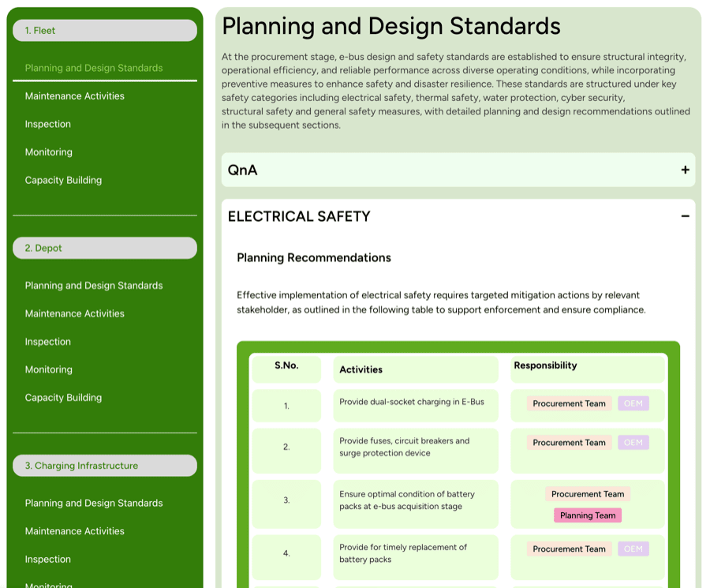Open the 2. Depot section pill
Image resolution: width=710 pixels, height=588 pixels.
click(105, 248)
